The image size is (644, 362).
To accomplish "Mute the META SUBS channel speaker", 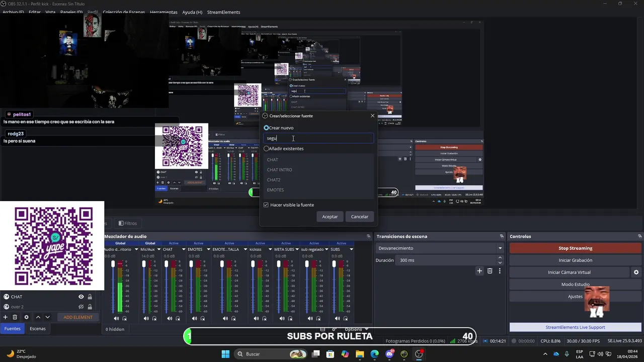I will pyautogui.click(x=282, y=318).
